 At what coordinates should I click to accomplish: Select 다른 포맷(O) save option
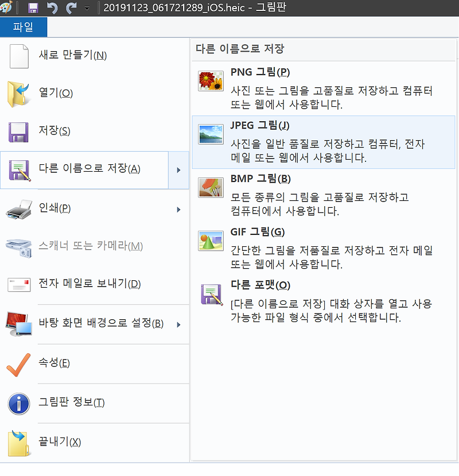point(324,301)
